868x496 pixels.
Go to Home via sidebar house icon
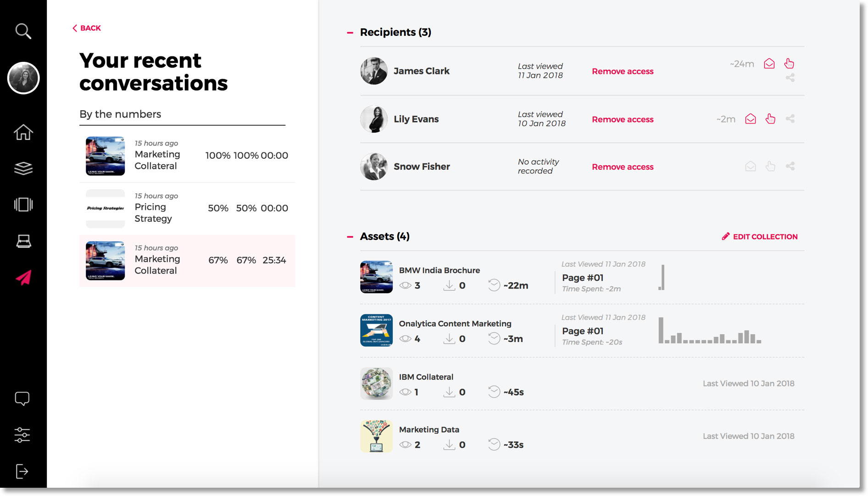[x=23, y=132]
